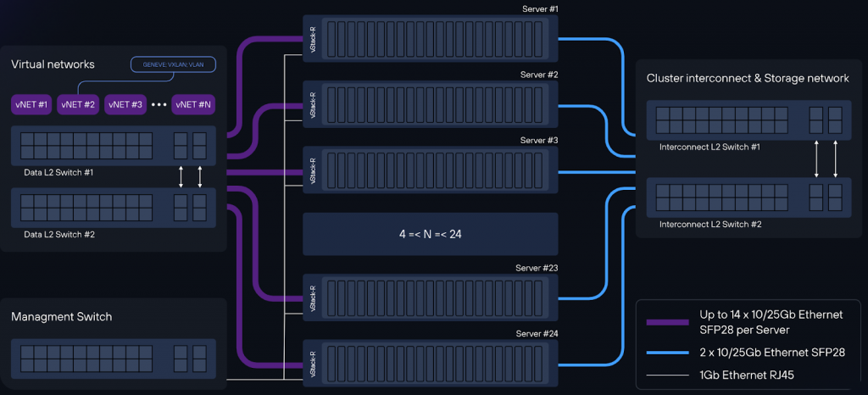Click the 'Server #24' label
Image resolution: width=868 pixels, height=395 pixels.
(x=537, y=334)
